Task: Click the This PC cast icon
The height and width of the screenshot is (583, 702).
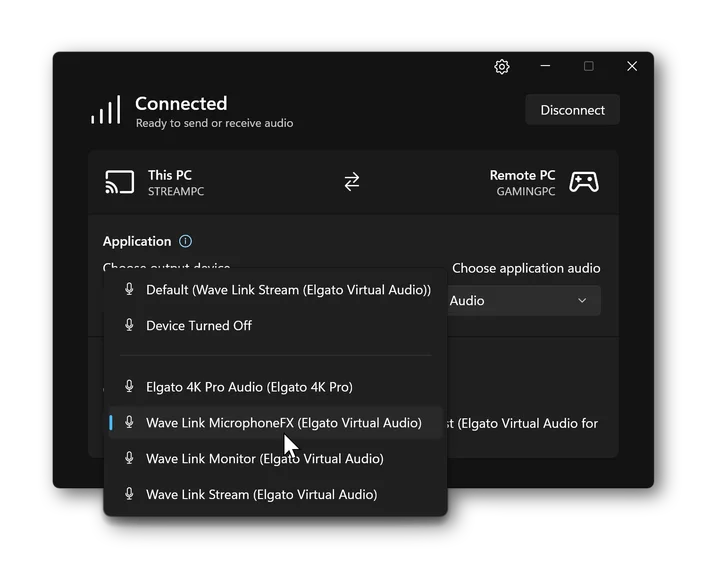Action: [x=120, y=182]
